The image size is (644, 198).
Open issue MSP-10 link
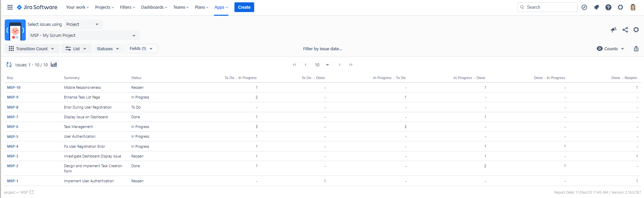click(x=14, y=87)
